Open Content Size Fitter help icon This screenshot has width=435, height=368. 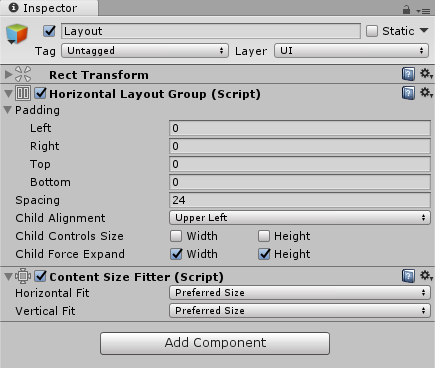pos(408,276)
